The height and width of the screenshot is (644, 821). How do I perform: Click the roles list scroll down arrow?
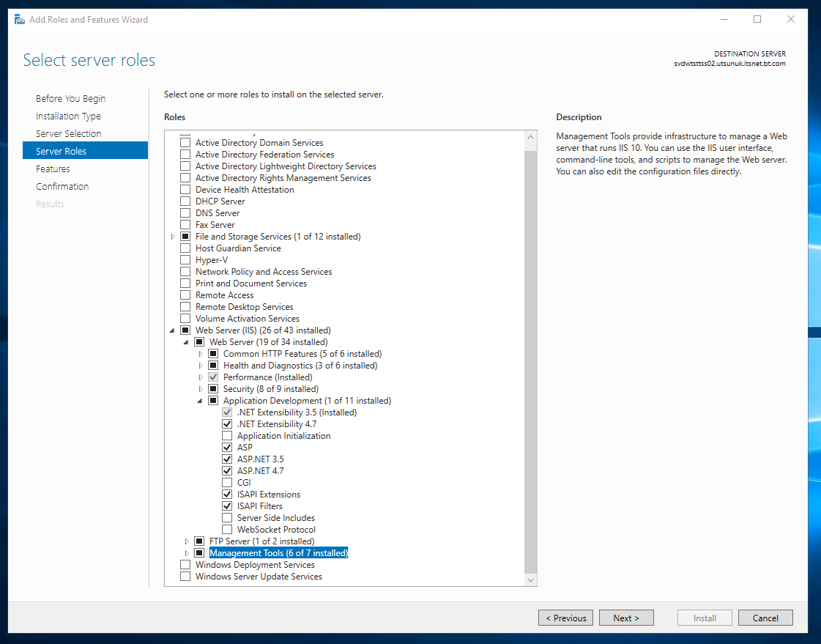pyautogui.click(x=530, y=580)
